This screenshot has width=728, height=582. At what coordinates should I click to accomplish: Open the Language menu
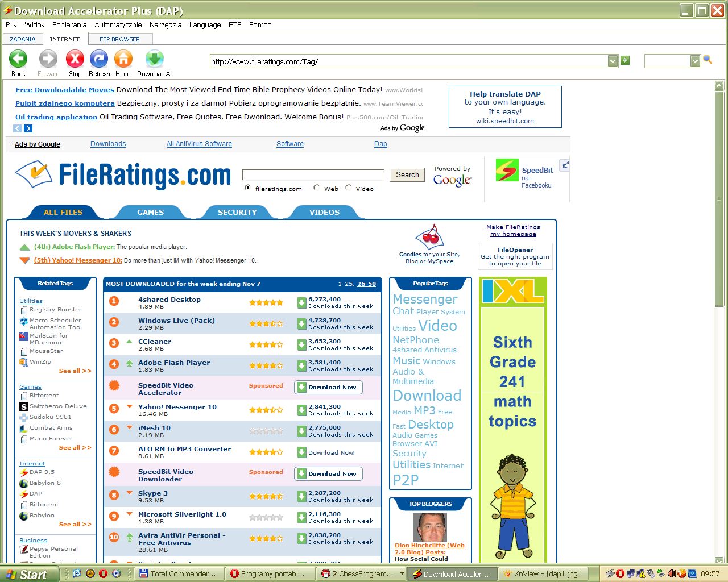205,24
